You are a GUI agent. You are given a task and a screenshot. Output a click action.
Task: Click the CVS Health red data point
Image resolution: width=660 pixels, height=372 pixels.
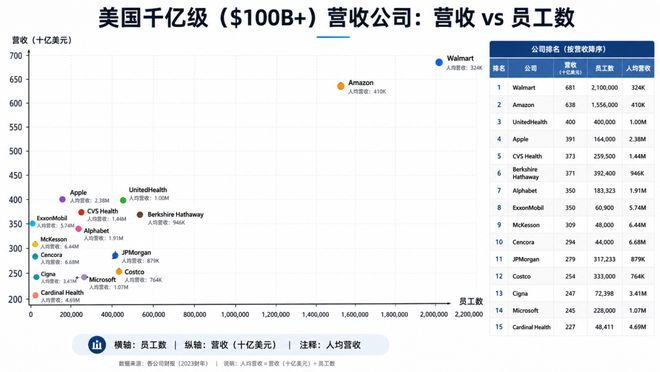click(x=81, y=212)
